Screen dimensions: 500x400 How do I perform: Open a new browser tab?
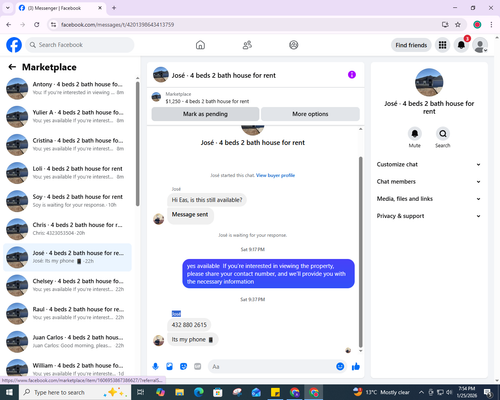114,8
